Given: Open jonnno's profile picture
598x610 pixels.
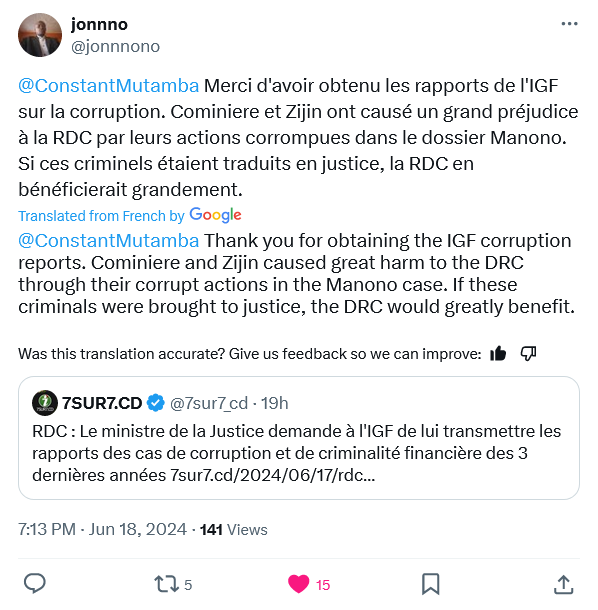Looking at the screenshot, I should pyautogui.click(x=40, y=35).
